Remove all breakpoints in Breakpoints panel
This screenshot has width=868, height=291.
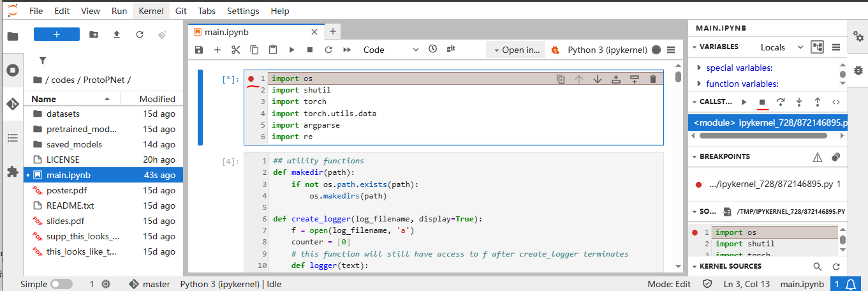pos(836,157)
